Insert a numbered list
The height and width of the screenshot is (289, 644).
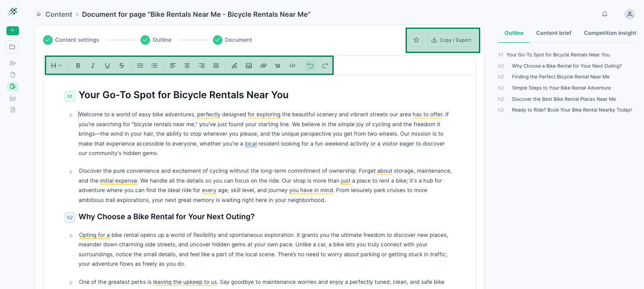click(x=140, y=65)
